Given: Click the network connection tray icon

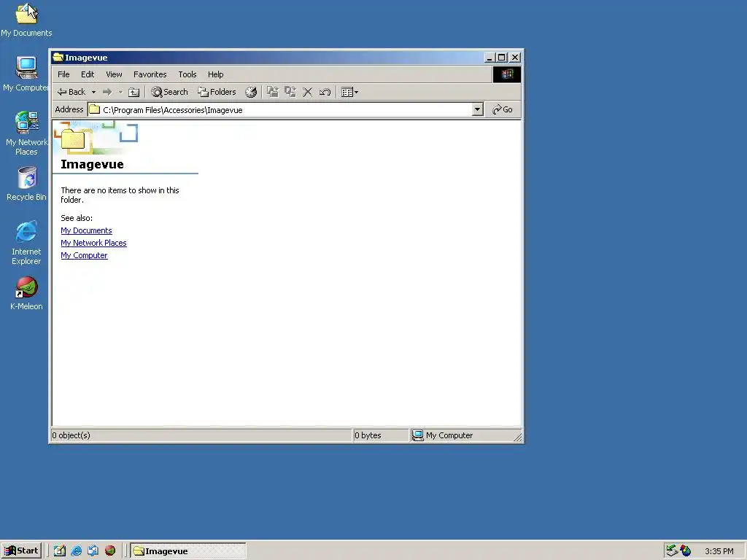Looking at the screenshot, I should 672,551.
